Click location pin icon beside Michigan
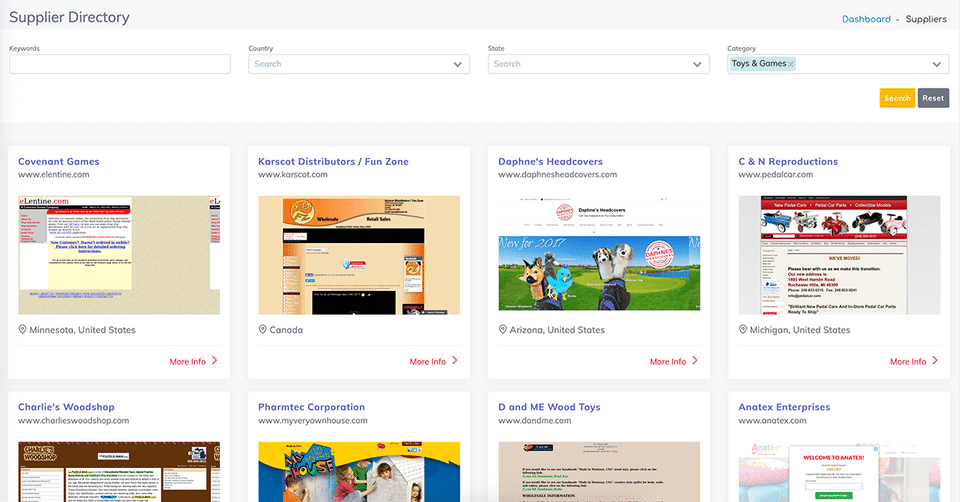 (x=743, y=329)
